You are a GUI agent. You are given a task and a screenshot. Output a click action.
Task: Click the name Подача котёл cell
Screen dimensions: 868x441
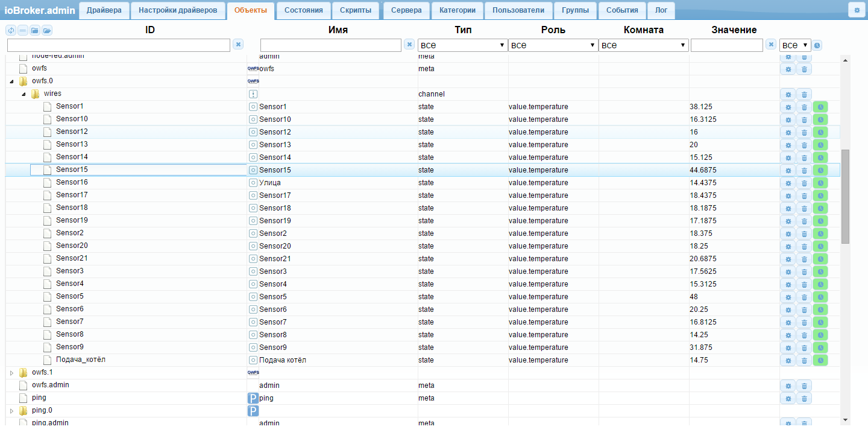pos(283,360)
